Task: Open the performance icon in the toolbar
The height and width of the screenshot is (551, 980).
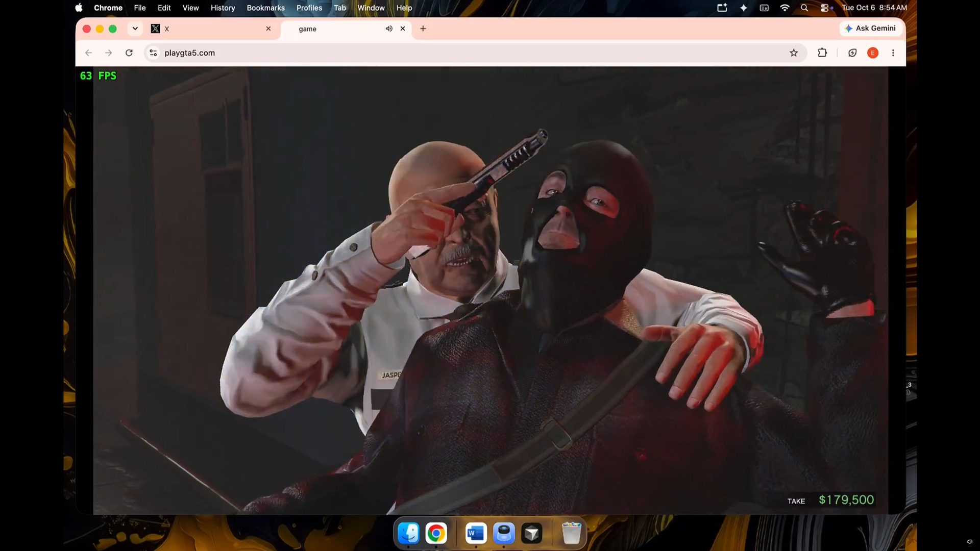Action: coord(852,53)
